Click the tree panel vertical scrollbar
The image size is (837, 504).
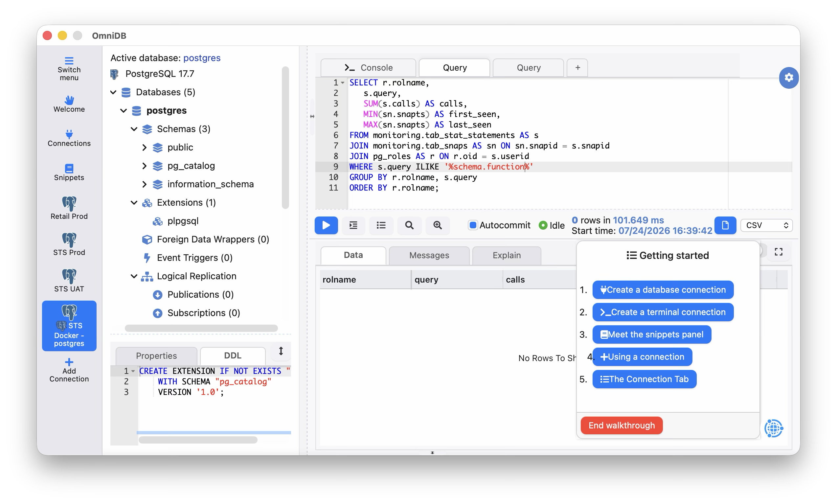tap(285, 138)
